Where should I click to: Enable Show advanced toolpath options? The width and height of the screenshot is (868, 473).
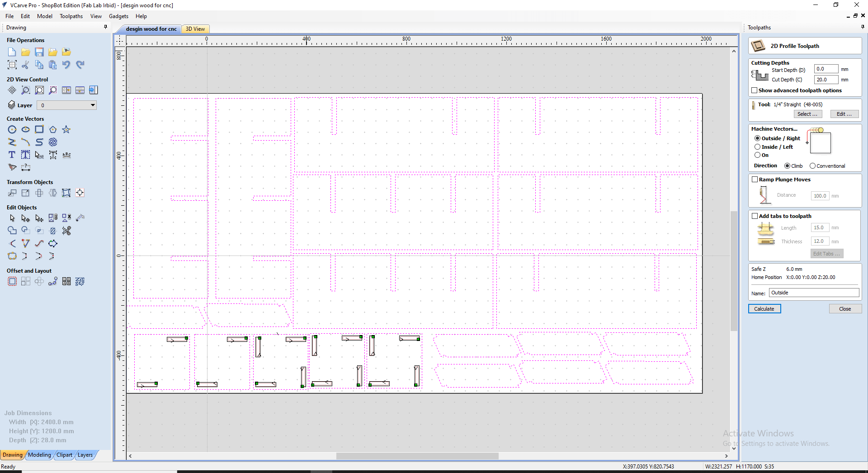[755, 90]
